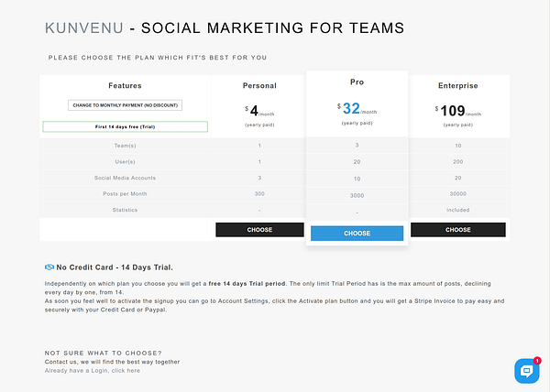Screen dimensions: 550x392
Task: Click the Posts per Month row label
Action: [x=126, y=194]
